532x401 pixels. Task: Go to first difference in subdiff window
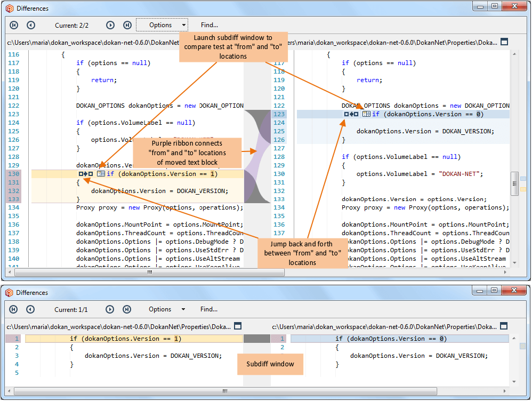point(13,309)
